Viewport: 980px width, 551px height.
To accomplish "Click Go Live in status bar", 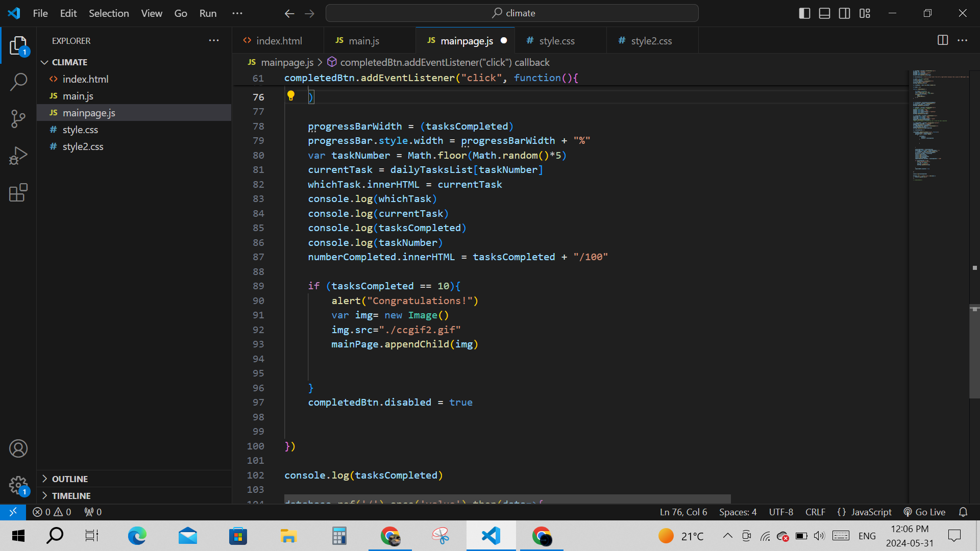I will 924,512.
